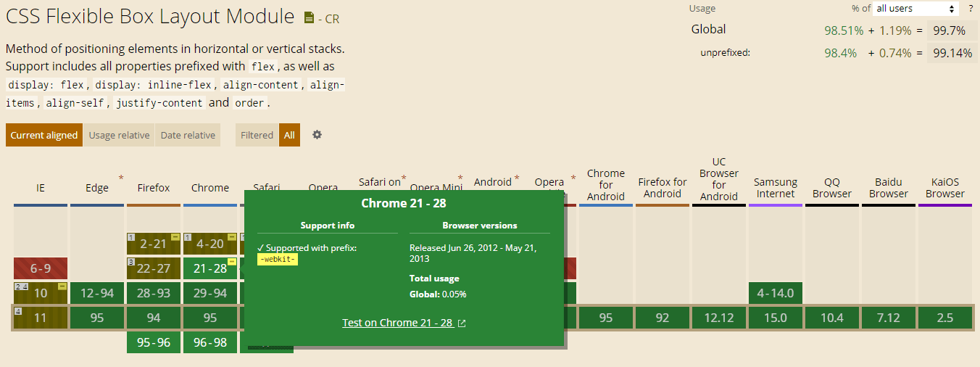Open the CR specification document icon

coord(310,18)
